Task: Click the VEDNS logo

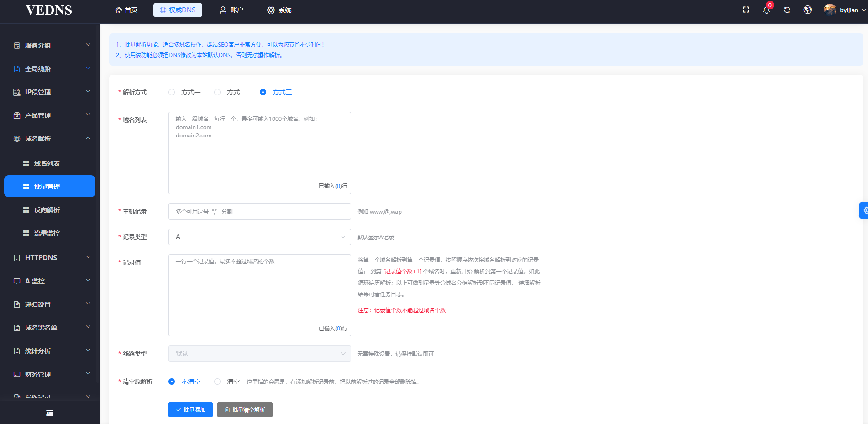Action: point(49,10)
